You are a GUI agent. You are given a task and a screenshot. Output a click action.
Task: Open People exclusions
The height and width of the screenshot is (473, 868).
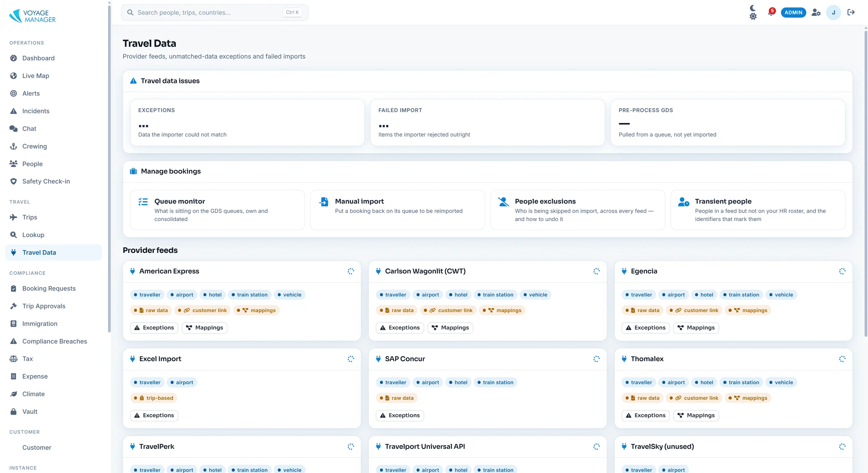click(578, 210)
